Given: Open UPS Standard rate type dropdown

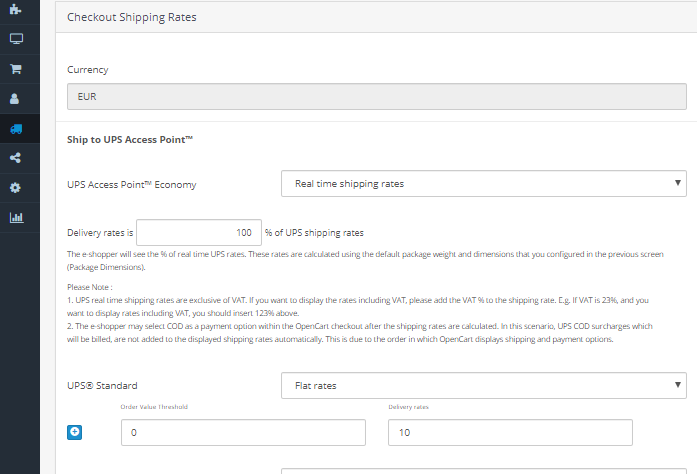Looking at the screenshot, I should click(484, 386).
